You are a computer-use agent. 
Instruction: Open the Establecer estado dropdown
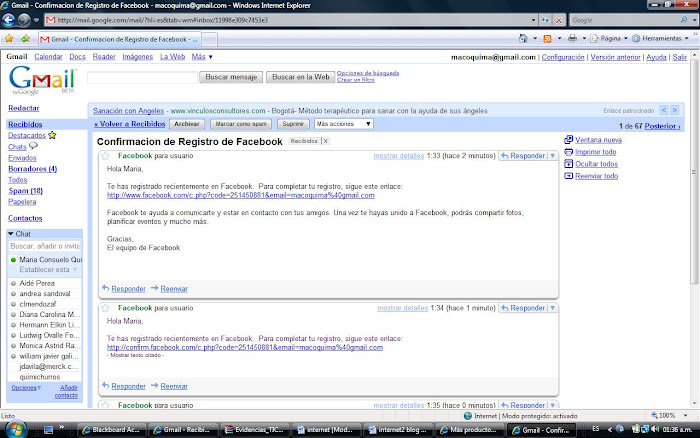[75, 270]
